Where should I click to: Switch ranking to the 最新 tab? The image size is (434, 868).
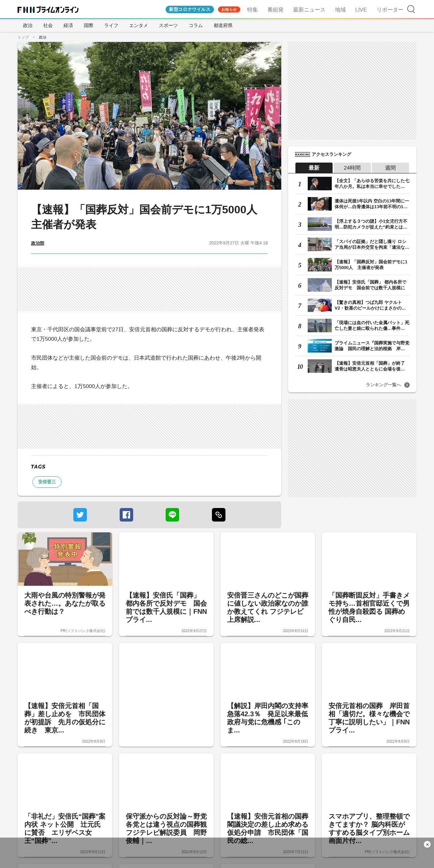(314, 168)
